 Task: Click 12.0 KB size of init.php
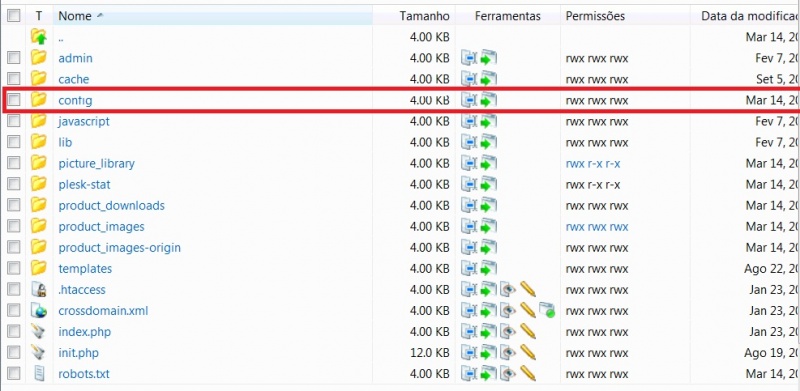[x=430, y=353]
